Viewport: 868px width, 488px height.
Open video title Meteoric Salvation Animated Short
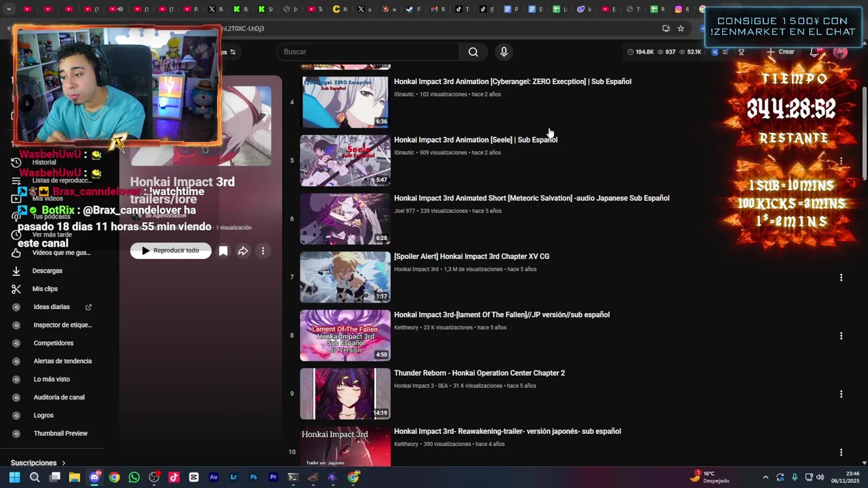(x=532, y=198)
